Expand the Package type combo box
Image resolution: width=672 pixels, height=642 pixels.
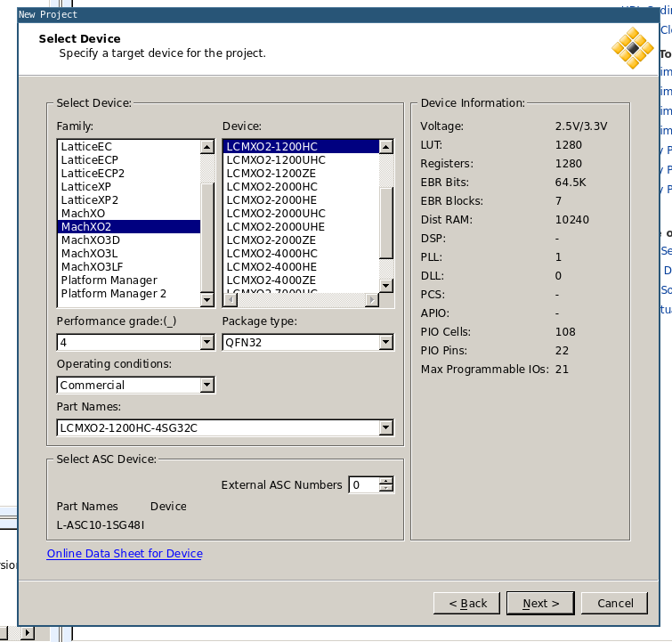pyautogui.click(x=385, y=342)
